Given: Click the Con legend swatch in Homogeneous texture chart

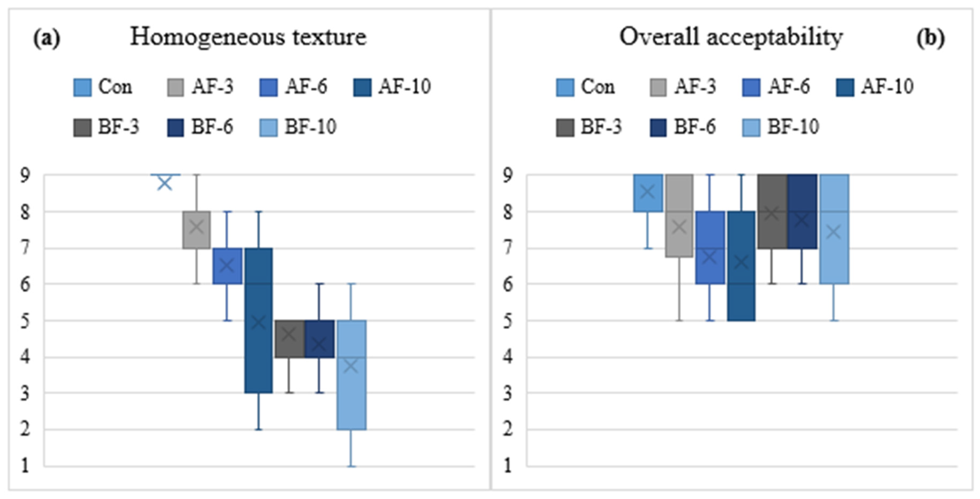Looking at the screenshot, I should (x=82, y=87).
